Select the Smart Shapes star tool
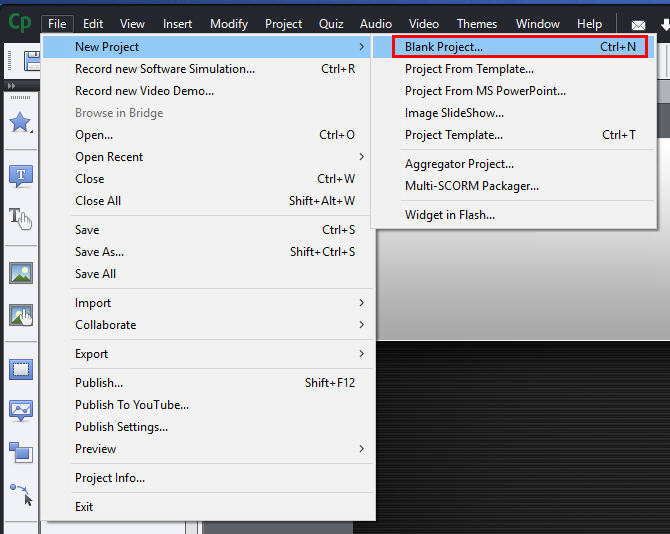 20,123
